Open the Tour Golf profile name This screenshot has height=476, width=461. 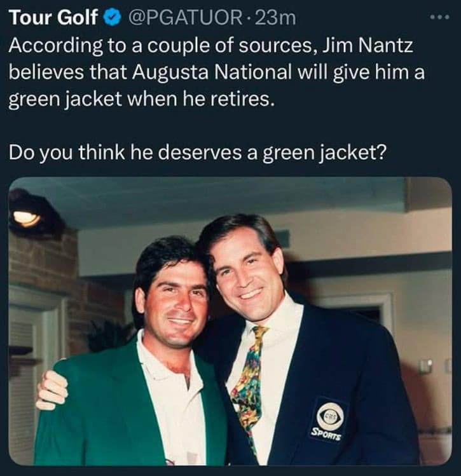(53, 18)
